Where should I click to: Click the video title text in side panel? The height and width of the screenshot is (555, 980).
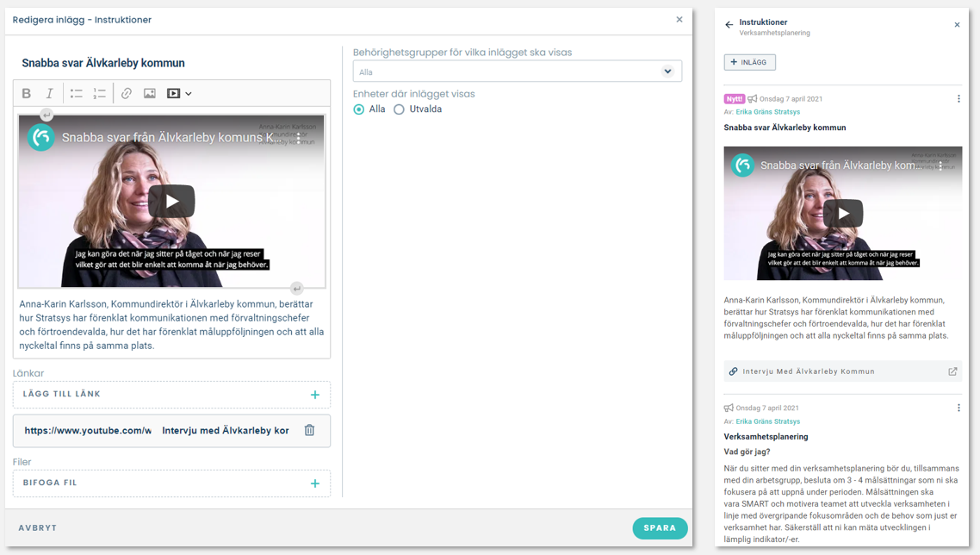(840, 165)
